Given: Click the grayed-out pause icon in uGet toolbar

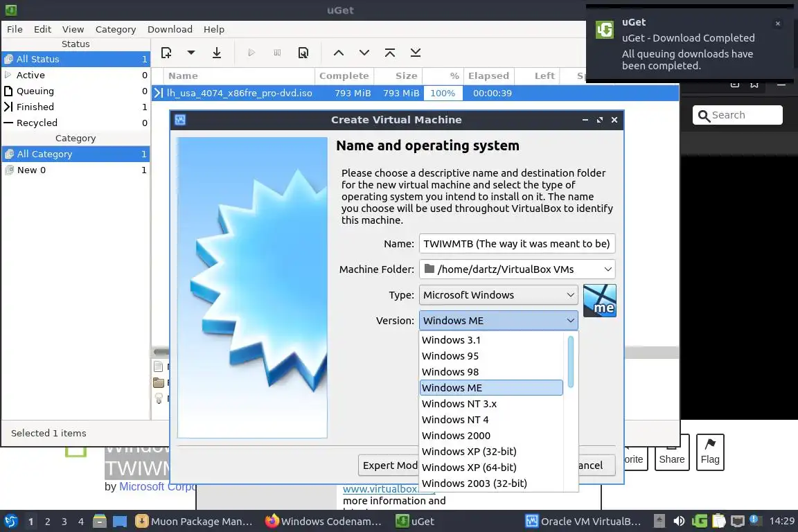Looking at the screenshot, I should click(277, 53).
